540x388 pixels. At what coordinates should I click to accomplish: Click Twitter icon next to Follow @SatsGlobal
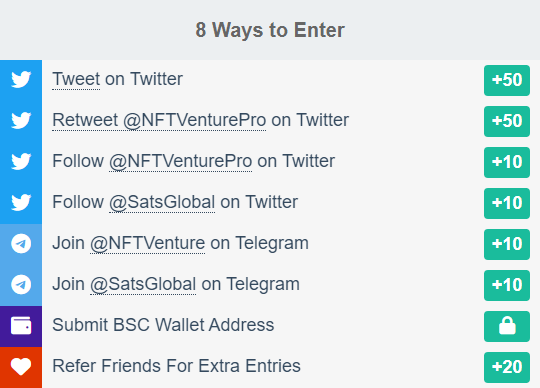click(x=21, y=202)
